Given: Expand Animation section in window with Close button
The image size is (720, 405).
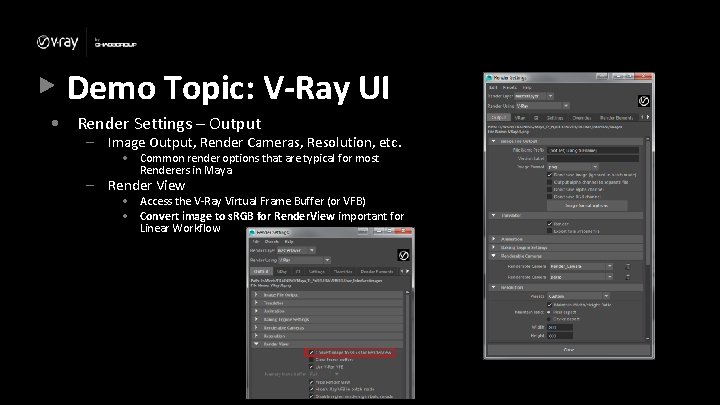Looking at the screenshot, I should point(494,239).
